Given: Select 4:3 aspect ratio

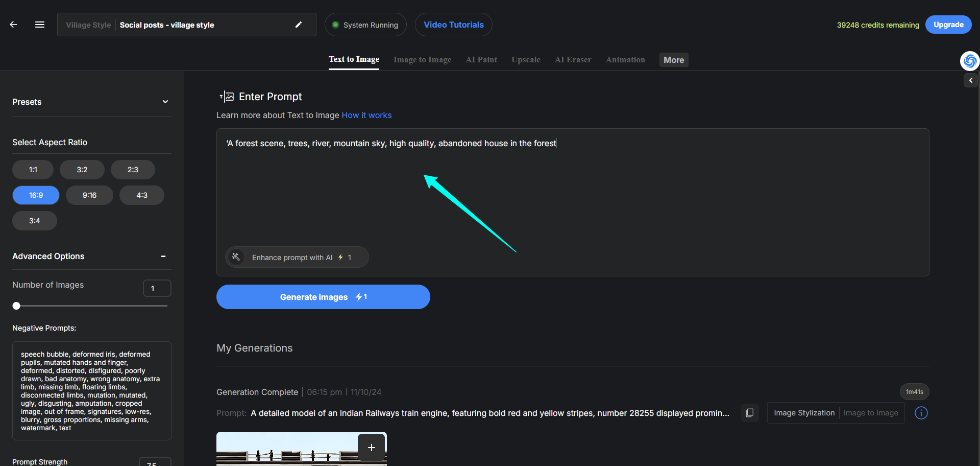Looking at the screenshot, I should pos(142,195).
